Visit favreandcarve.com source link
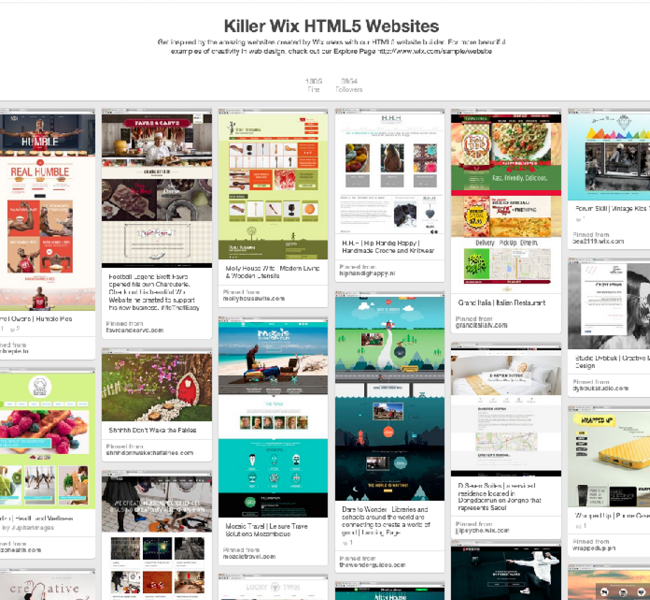This screenshot has width=650, height=600. (135, 330)
